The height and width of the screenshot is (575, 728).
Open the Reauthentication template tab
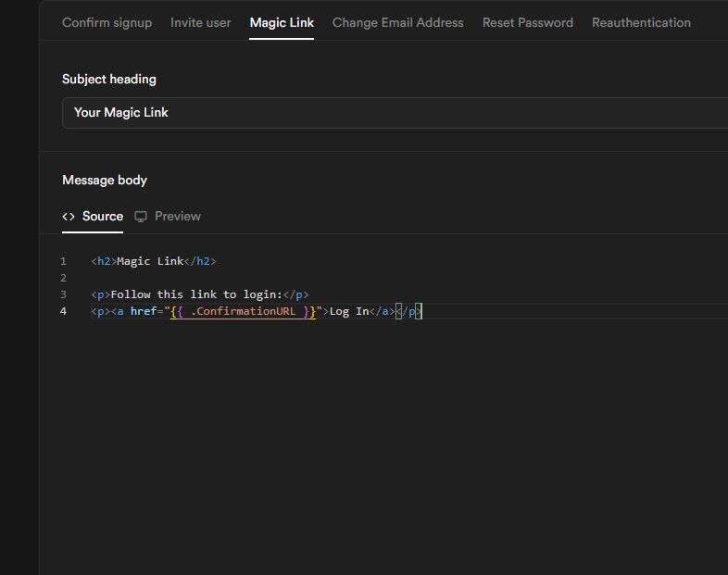pyautogui.click(x=641, y=22)
